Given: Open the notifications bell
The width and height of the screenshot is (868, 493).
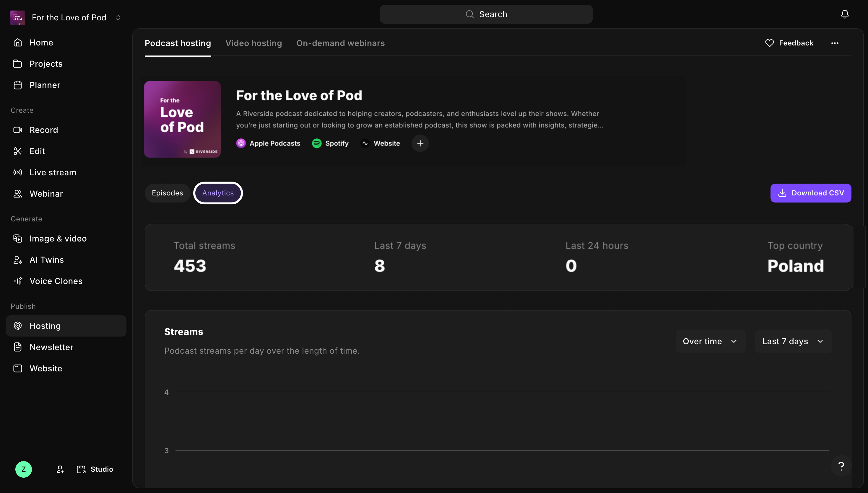Looking at the screenshot, I should pos(845,14).
